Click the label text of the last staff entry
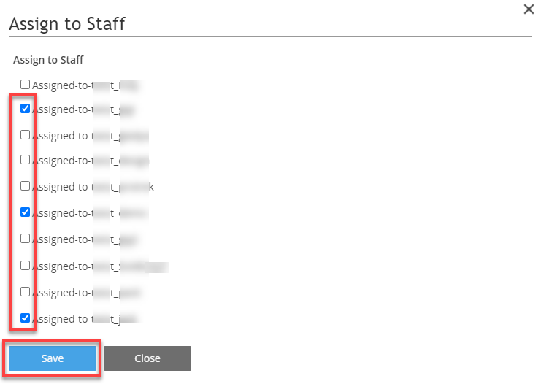Screen dimensions: 541x392 point(85,318)
